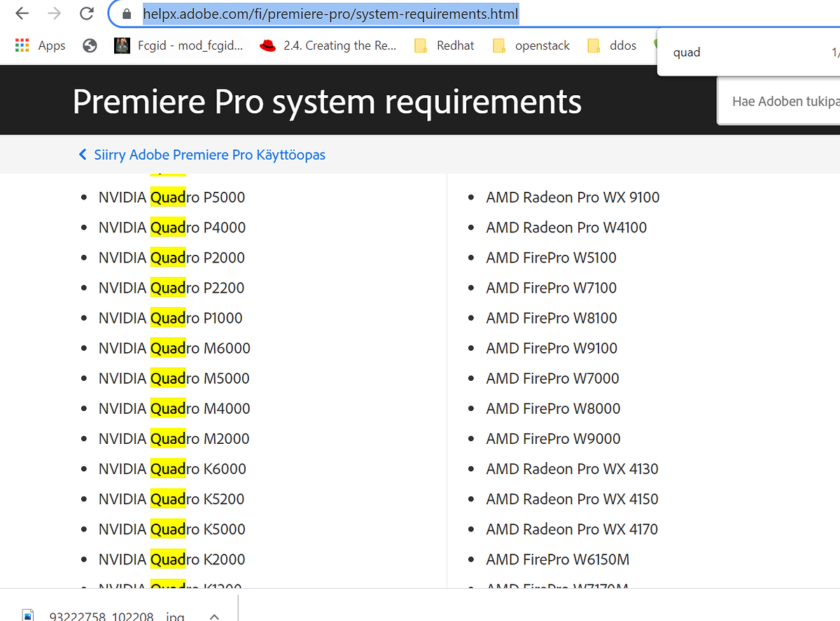
Task: Select 'AMD Radeon Pro WX 4150' text
Action: coord(572,498)
